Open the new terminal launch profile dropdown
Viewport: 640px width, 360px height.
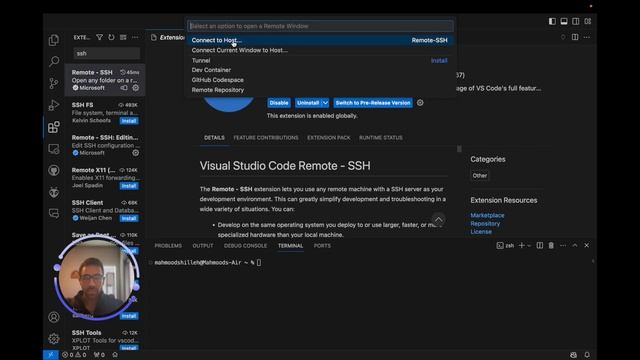529,246
